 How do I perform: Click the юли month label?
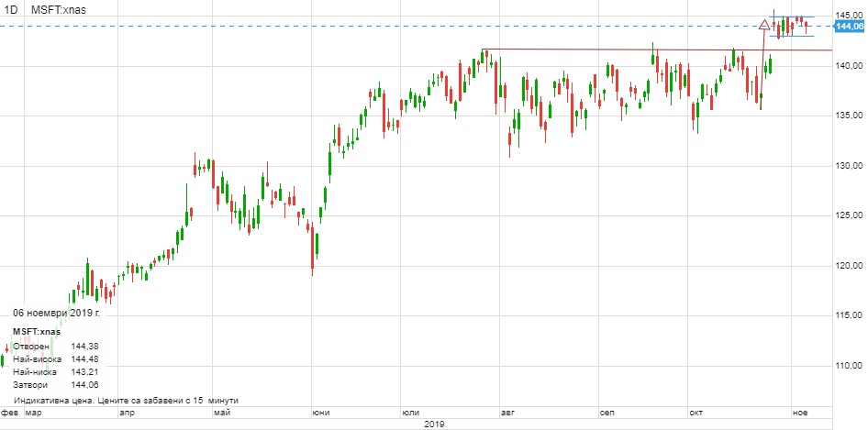tap(410, 413)
